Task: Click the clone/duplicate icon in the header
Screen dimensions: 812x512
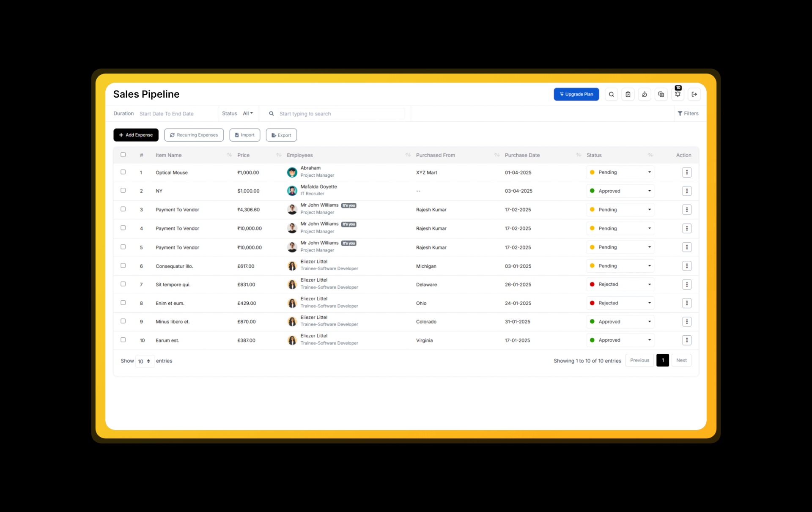Action: [661, 94]
